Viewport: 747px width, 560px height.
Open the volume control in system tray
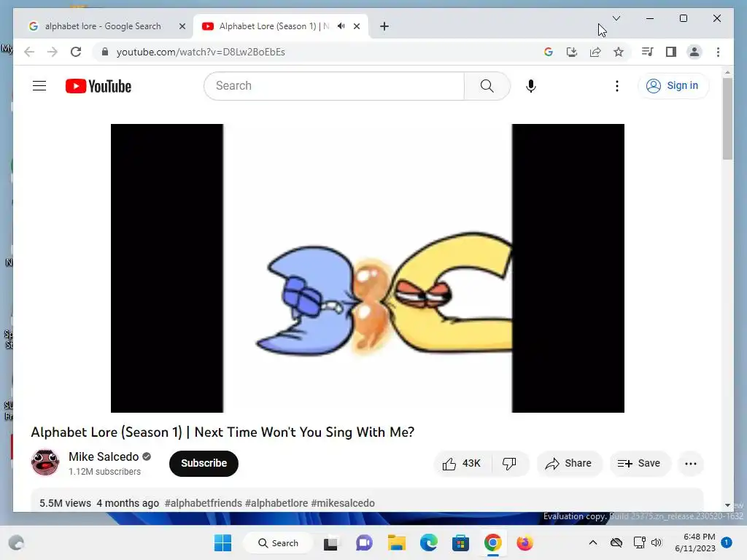point(657,542)
